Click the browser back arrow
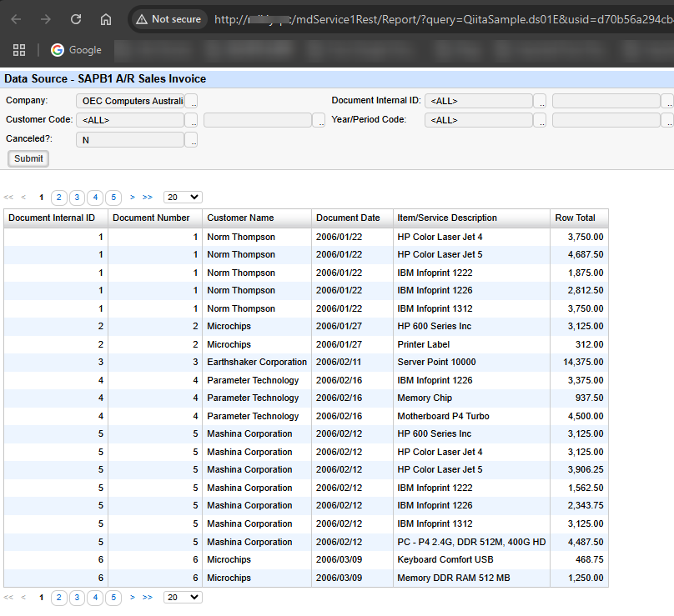 point(17,19)
